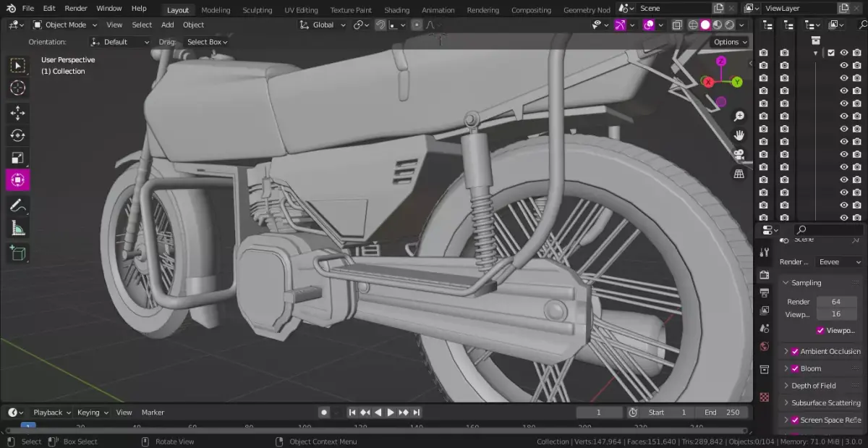Open the Render properties tab
Image resolution: width=868 pixels, height=448 pixels.
(x=765, y=275)
